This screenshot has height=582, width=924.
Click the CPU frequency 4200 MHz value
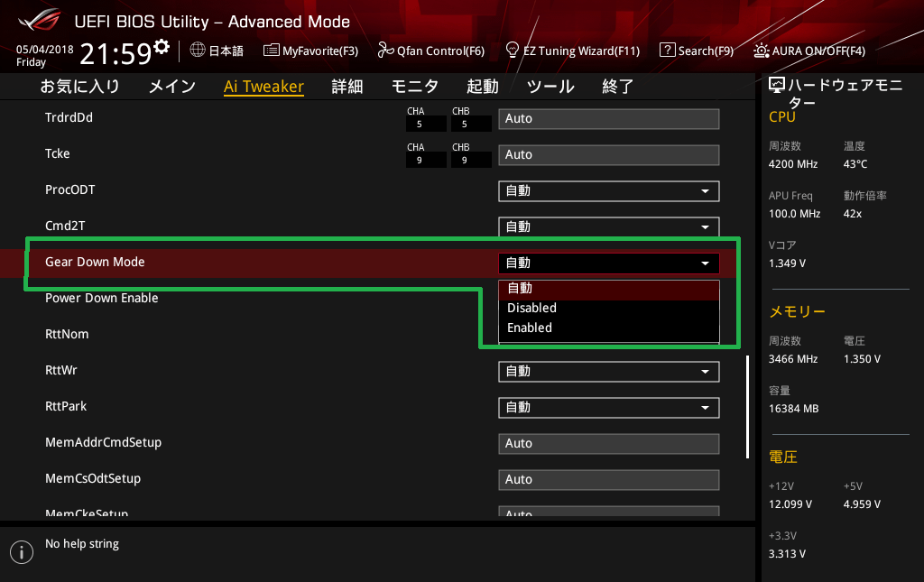(793, 164)
